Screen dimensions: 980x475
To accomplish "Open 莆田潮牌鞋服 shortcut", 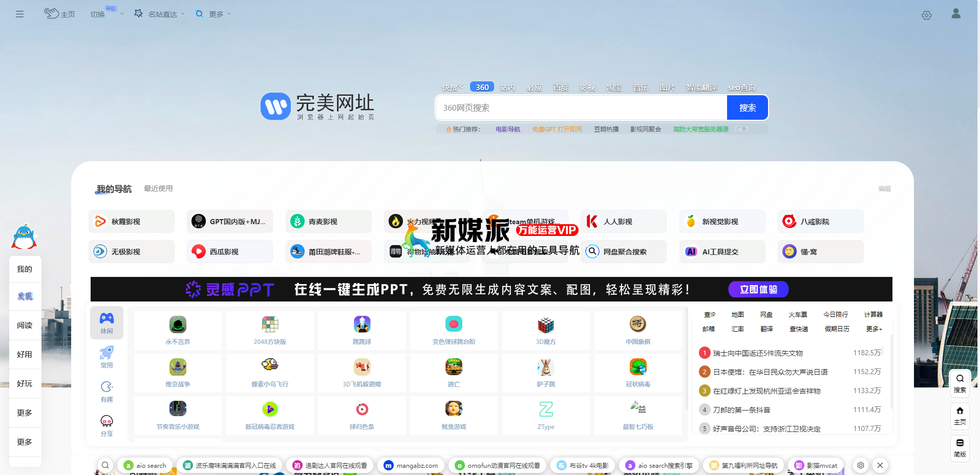I will pyautogui.click(x=328, y=251).
